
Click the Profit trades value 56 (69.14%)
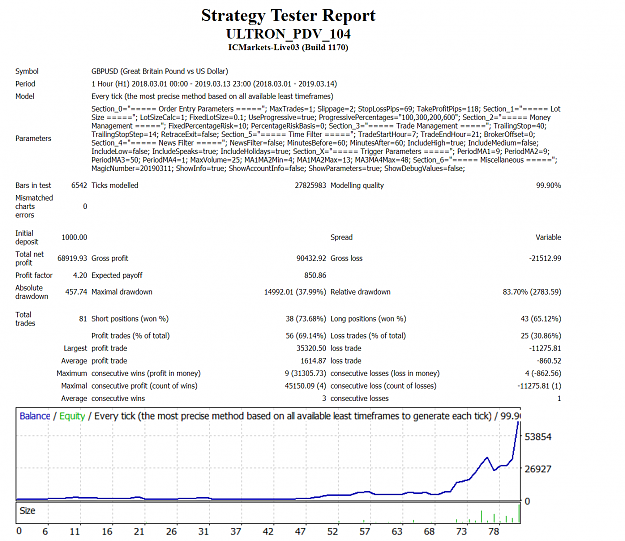click(306, 336)
